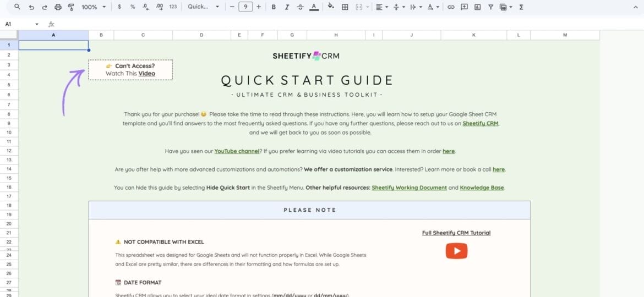Open the filter views dropdown
Viewport: 644px width, 297px height.
506,7
